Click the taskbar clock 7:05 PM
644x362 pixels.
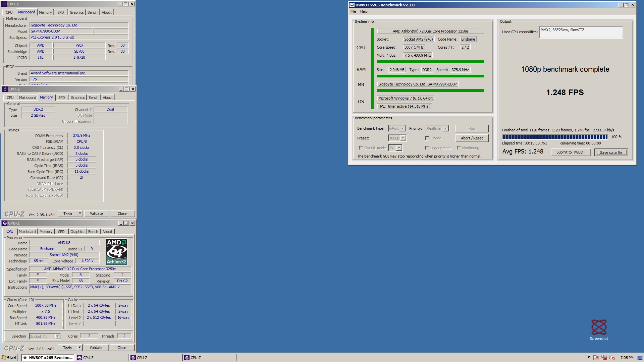coord(627,358)
